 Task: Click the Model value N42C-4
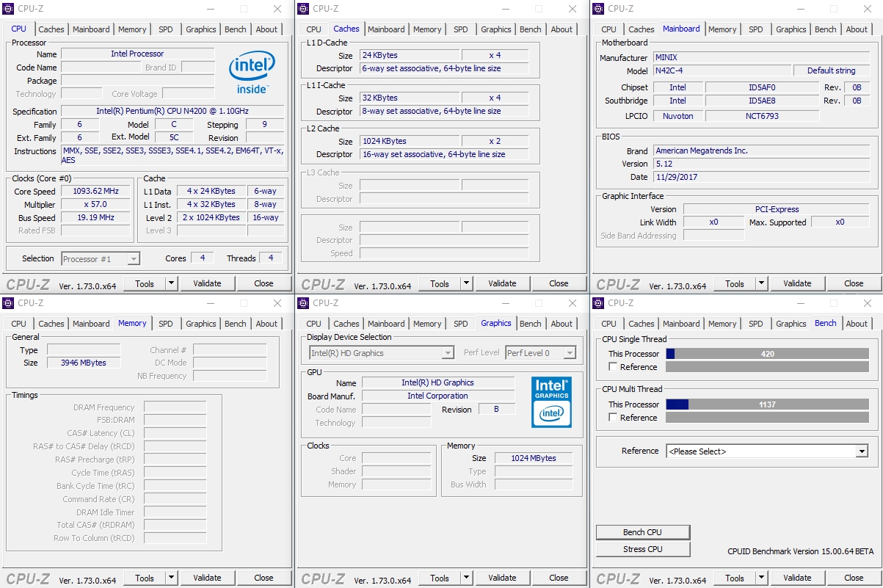722,70
